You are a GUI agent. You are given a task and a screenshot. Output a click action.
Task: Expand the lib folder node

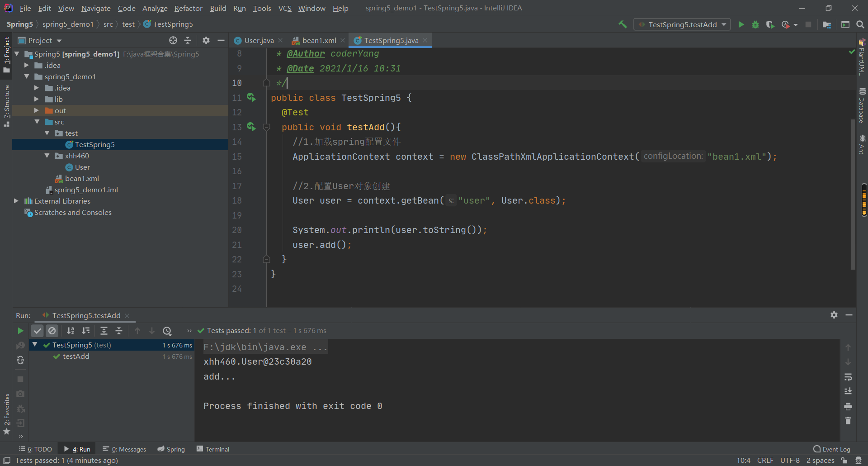pos(37,99)
